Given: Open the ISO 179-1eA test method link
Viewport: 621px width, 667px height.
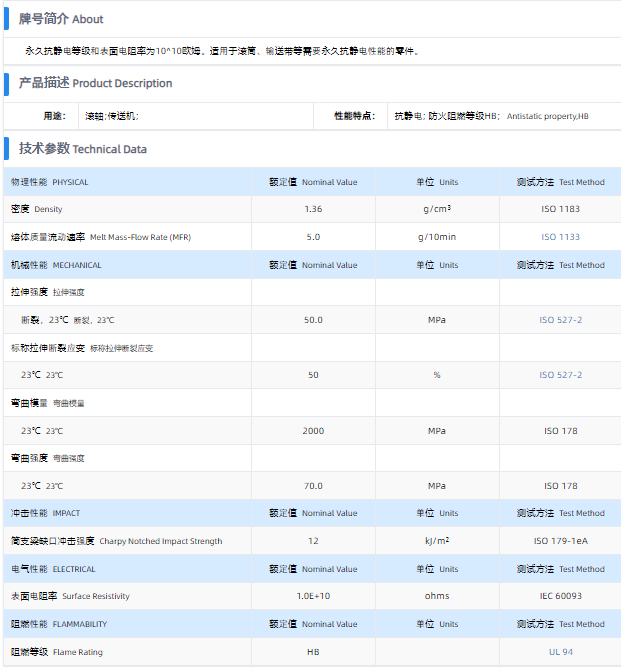Looking at the screenshot, I should click(x=560, y=541).
